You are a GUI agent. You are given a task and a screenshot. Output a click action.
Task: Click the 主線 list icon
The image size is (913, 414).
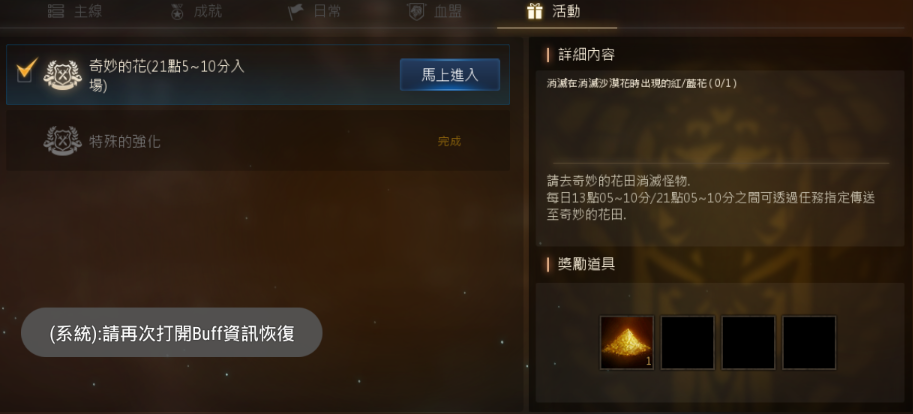click(x=56, y=11)
